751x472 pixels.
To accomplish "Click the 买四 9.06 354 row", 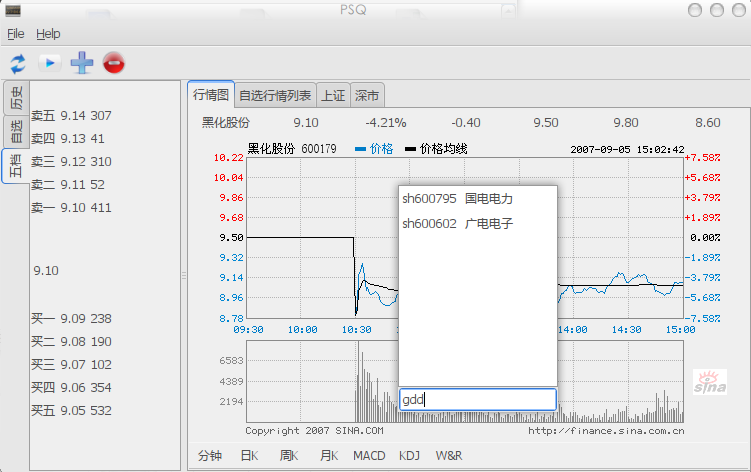I will click(x=71, y=387).
